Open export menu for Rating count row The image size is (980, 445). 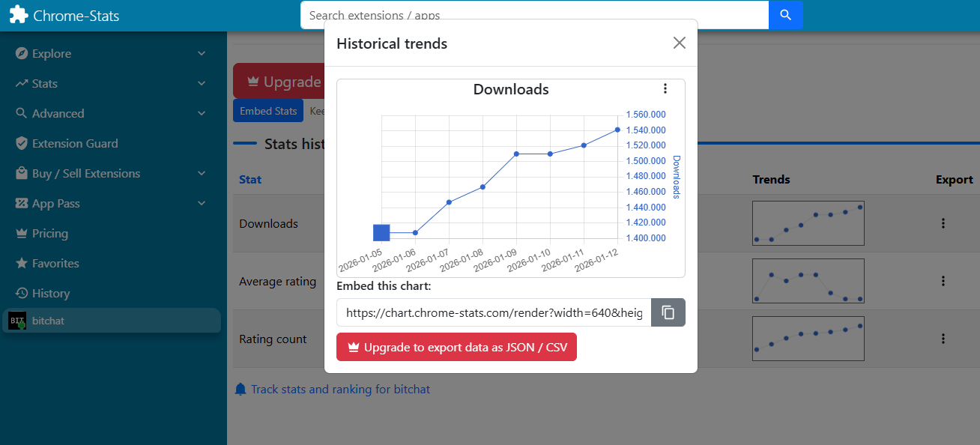943,339
